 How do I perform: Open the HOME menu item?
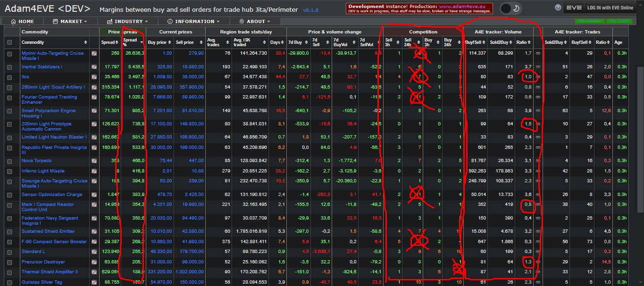click(x=23, y=21)
